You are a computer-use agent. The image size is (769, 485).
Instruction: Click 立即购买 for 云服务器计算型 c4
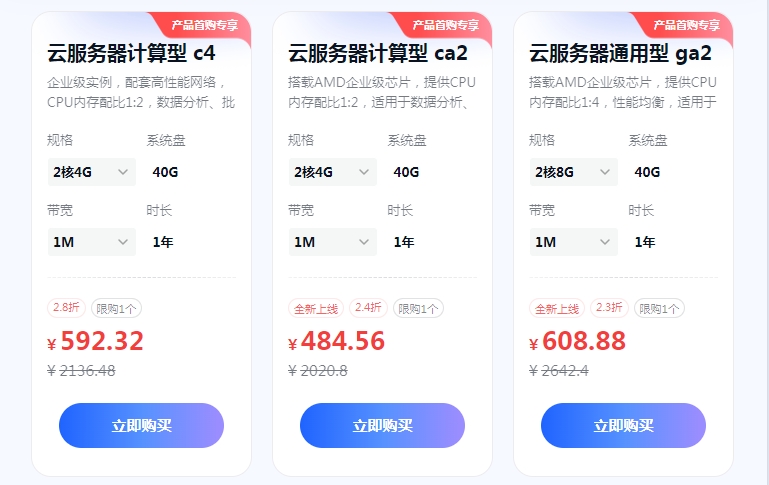click(x=141, y=425)
